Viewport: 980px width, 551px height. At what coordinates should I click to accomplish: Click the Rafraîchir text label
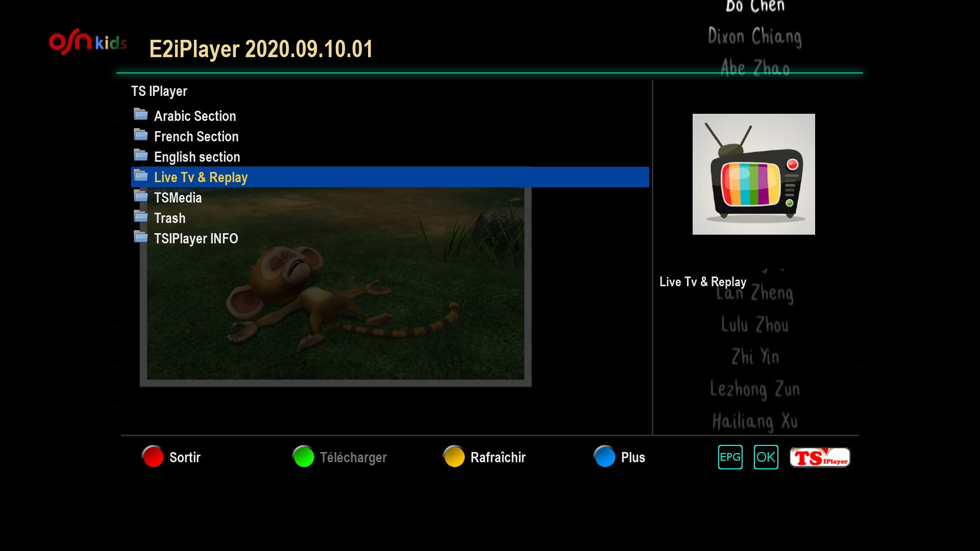(498, 458)
